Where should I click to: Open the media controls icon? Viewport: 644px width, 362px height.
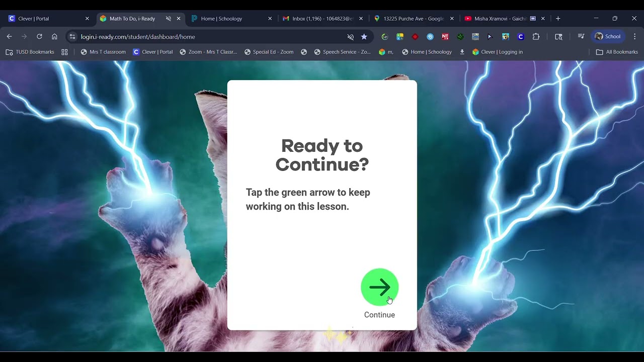(x=581, y=37)
